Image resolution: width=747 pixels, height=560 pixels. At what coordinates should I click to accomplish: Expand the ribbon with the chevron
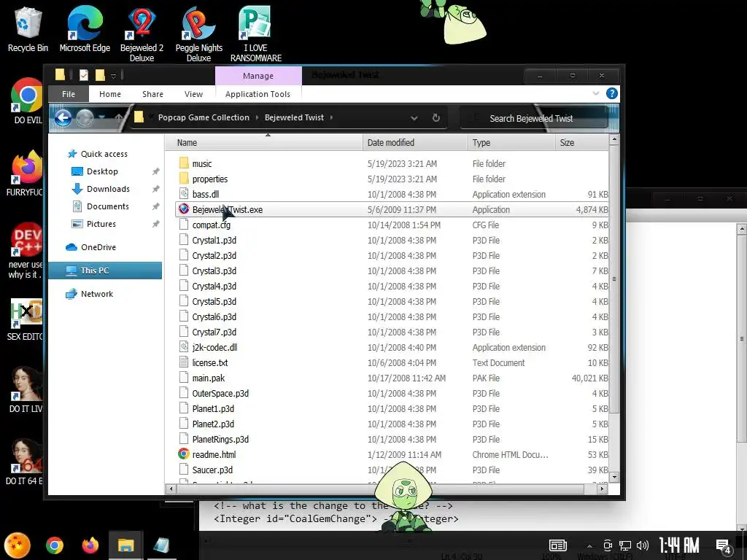click(595, 93)
